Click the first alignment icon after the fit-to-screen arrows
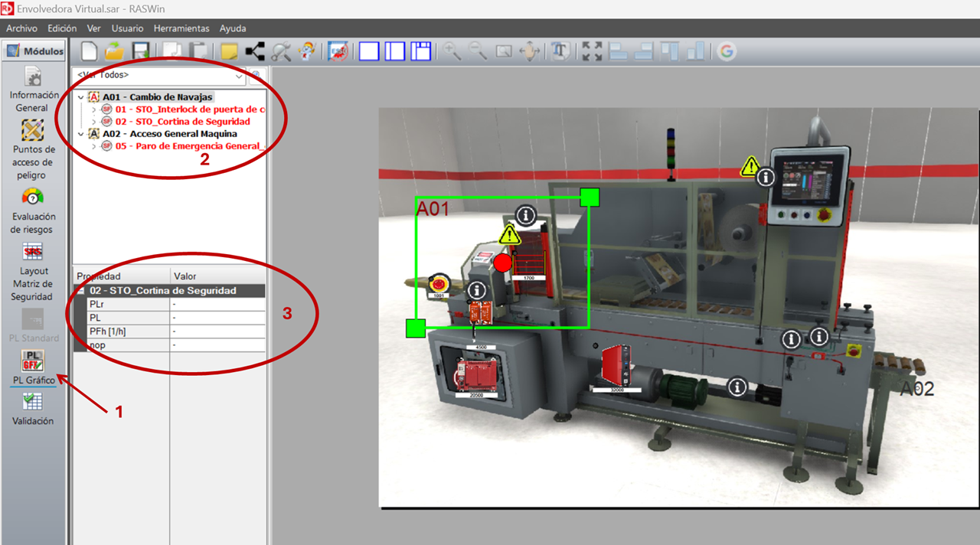This screenshot has height=545, width=980. (618, 51)
